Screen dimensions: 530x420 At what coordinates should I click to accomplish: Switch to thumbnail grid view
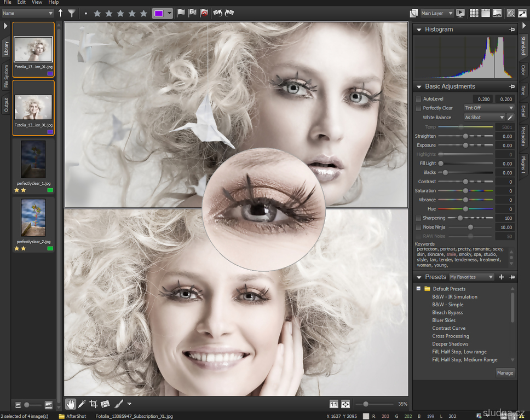click(474, 13)
